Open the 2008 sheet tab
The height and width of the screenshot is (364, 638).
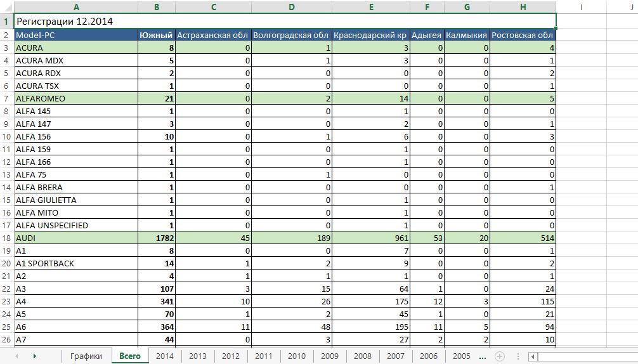click(x=363, y=356)
